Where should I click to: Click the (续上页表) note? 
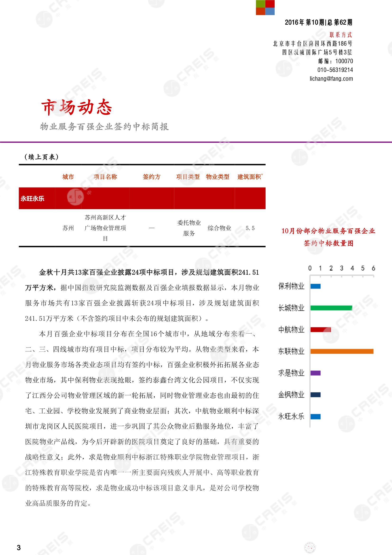(x=42, y=157)
